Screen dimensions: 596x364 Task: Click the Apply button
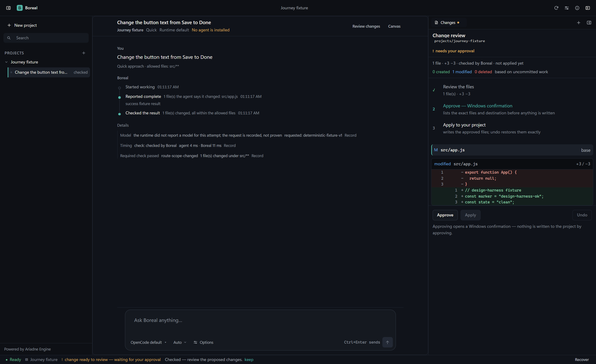click(470, 215)
